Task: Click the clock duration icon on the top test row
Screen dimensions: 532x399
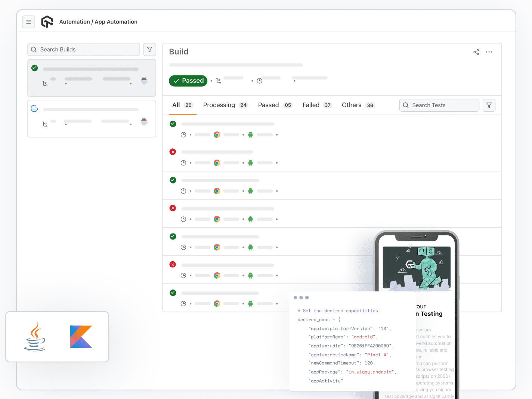Action: coord(183,134)
